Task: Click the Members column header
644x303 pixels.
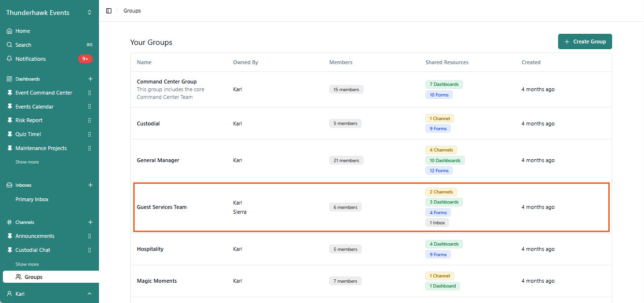Action: point(341,62)
